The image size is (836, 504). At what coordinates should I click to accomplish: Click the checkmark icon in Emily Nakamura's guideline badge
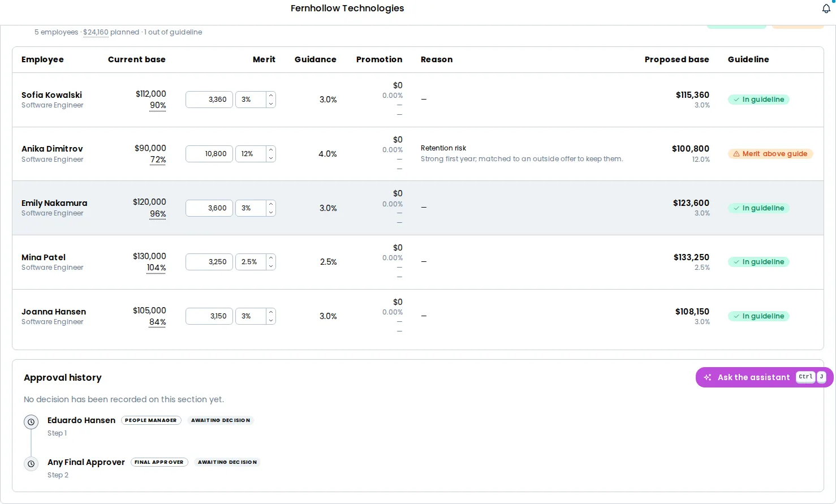736,208
